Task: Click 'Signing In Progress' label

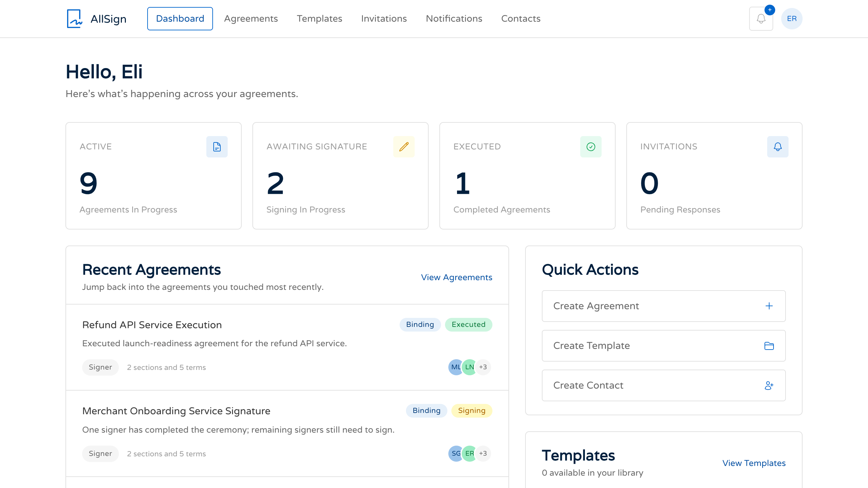Action: pos(305,209)
